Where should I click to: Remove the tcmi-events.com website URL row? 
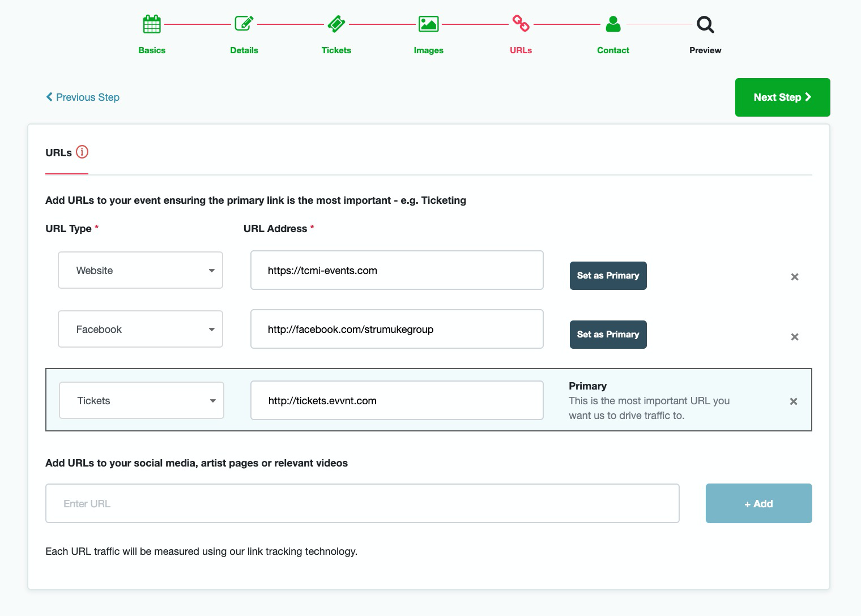795,277
